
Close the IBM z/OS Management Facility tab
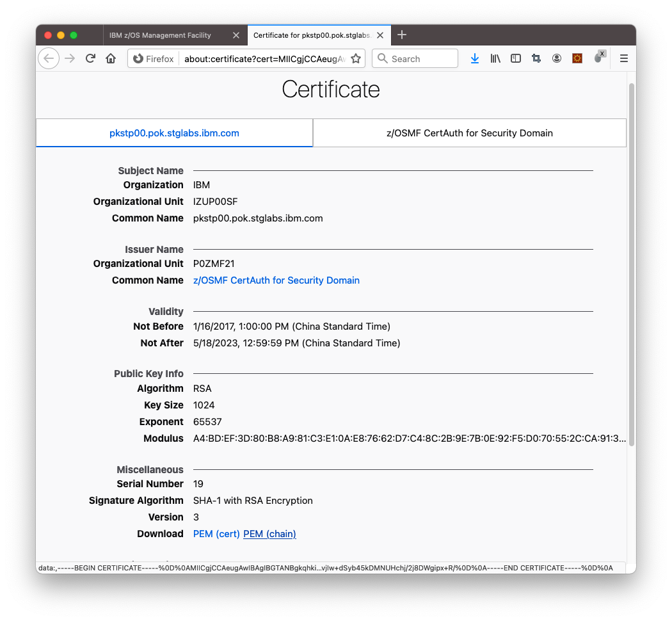coord(236,35)
